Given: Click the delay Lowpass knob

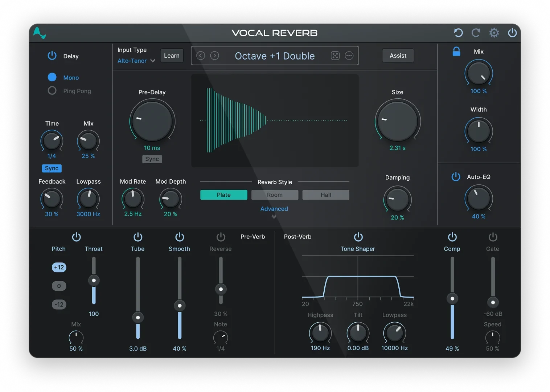Looking at the screenshot, I should pyautogui.click(x=88, y=199).
